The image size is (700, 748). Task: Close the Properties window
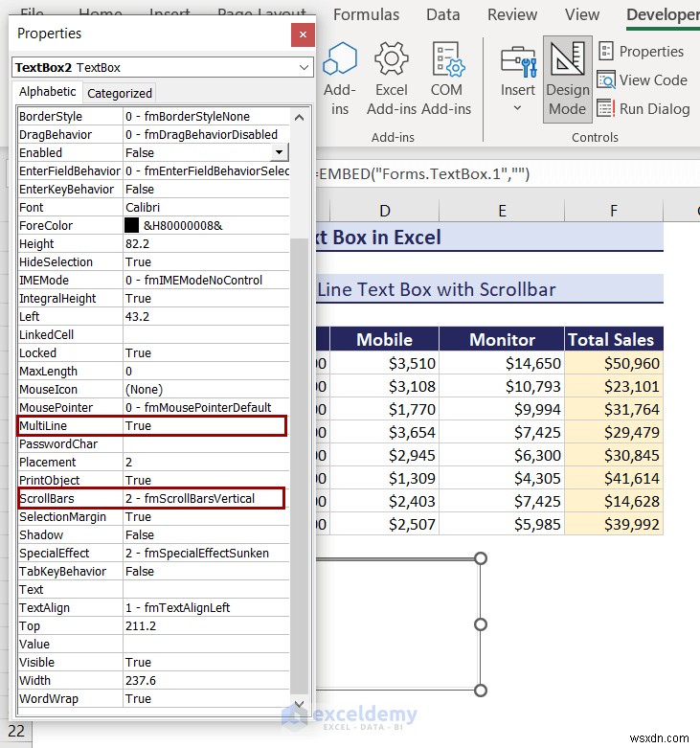point(303,34)
